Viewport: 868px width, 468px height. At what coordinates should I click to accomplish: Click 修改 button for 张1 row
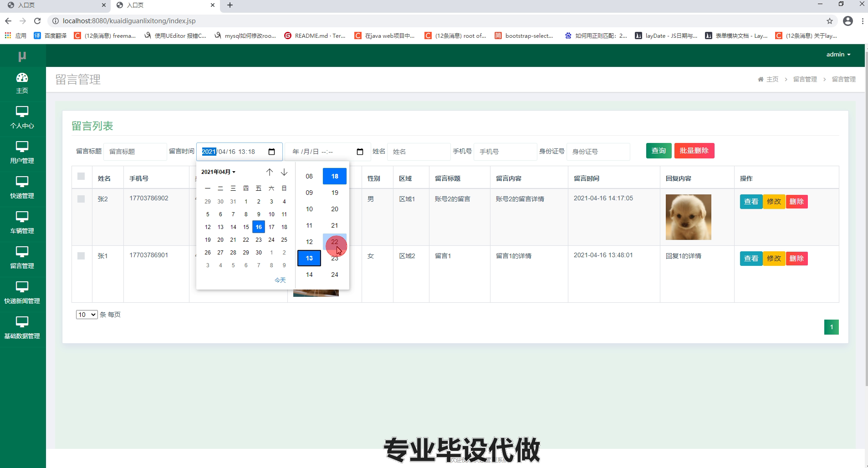(774, 259)
